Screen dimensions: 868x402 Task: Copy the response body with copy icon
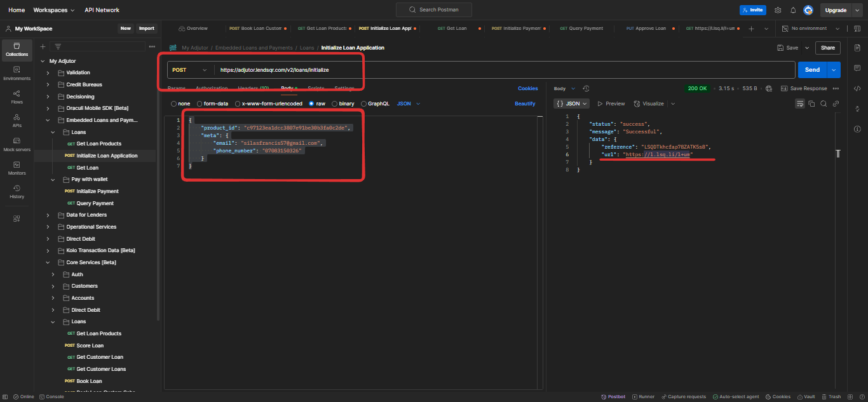(811, 104)
